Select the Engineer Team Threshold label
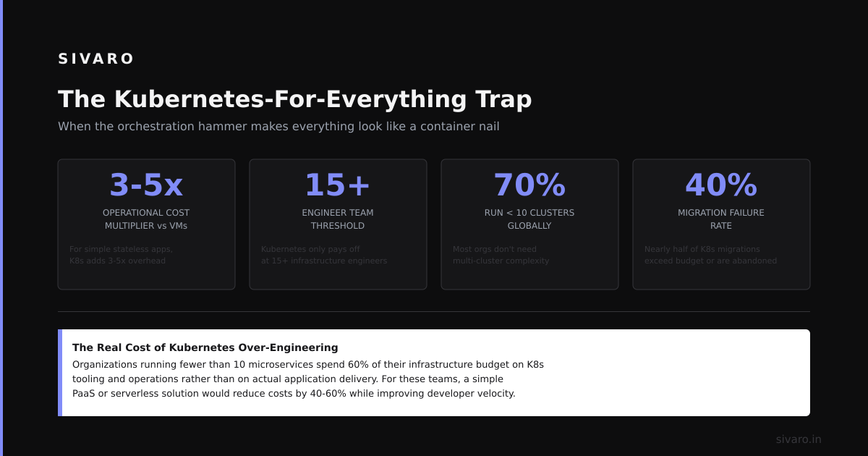This screenshot has height=456, width=868. point(338,219)
